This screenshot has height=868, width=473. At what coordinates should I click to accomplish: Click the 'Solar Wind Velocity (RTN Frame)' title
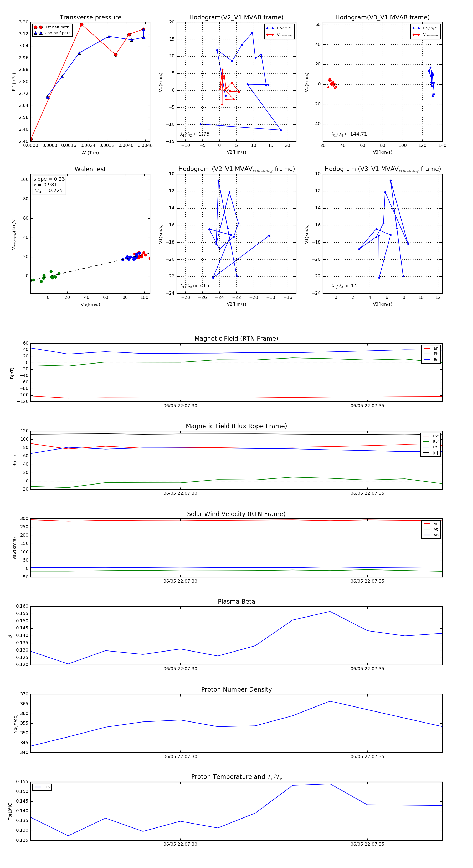(236, 514)
